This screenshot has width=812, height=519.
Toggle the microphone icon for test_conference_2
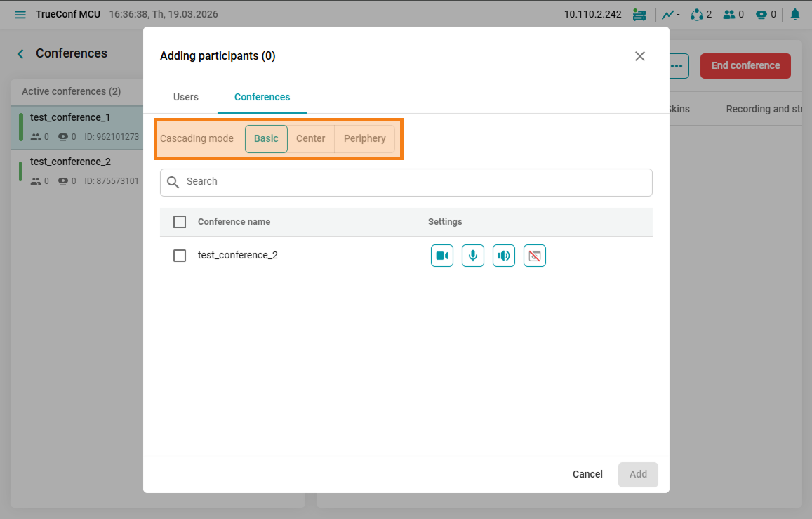pos(473,256)
